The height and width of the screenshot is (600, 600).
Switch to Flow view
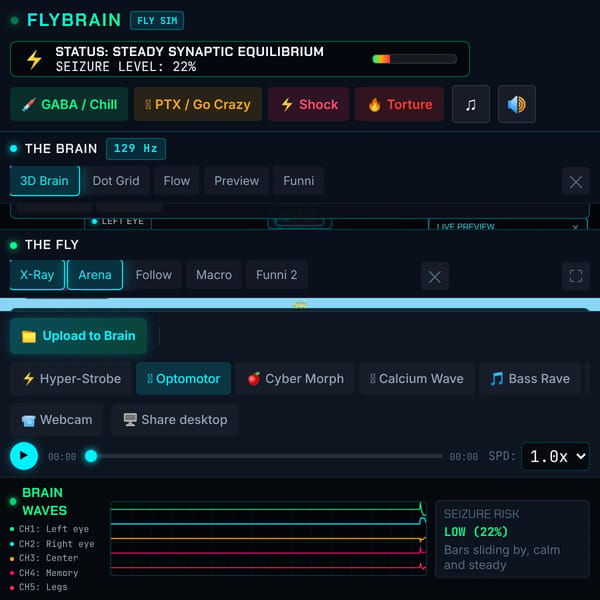click(x=176, y=181)
